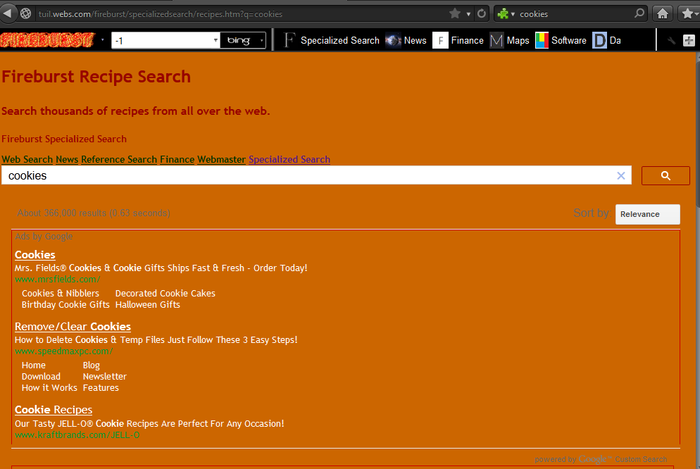Clear the search query with X

pyautogui.click(x=621, y=175)
